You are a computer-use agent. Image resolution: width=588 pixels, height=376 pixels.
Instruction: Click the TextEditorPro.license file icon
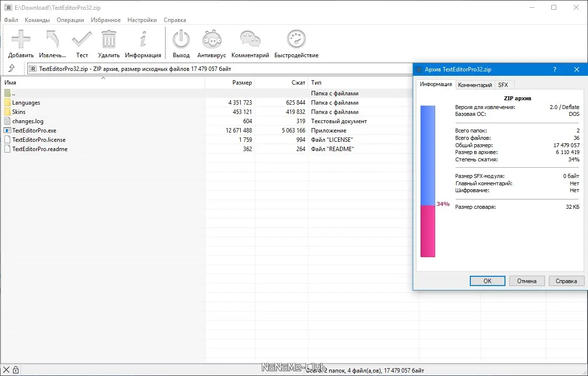click(7, 140)
